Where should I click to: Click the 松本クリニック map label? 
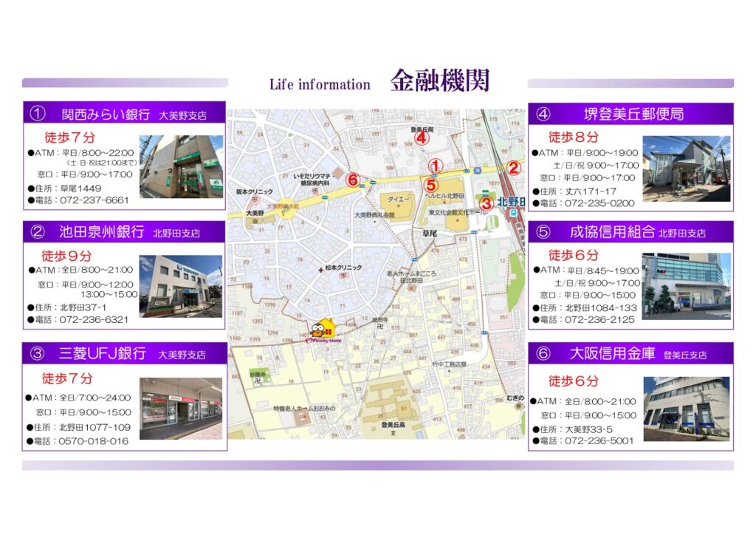pos(343,267)
